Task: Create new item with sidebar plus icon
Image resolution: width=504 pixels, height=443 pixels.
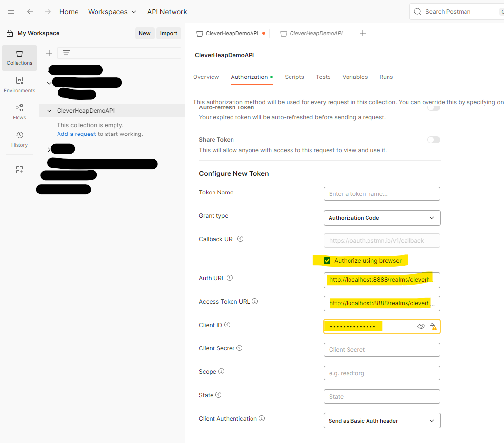Action: tap(49, 53)
